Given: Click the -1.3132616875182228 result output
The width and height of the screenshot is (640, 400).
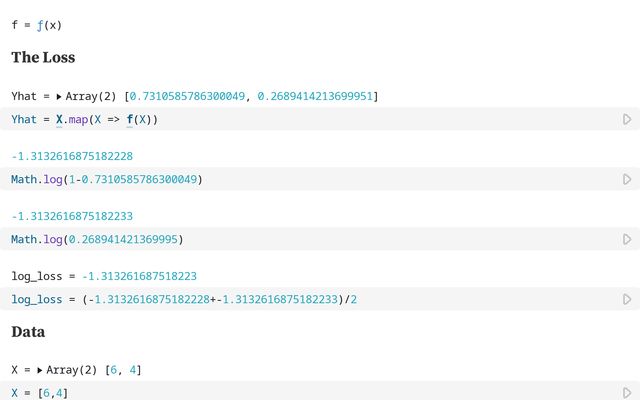Looking at the screenshot, I should tap(72, 156).
